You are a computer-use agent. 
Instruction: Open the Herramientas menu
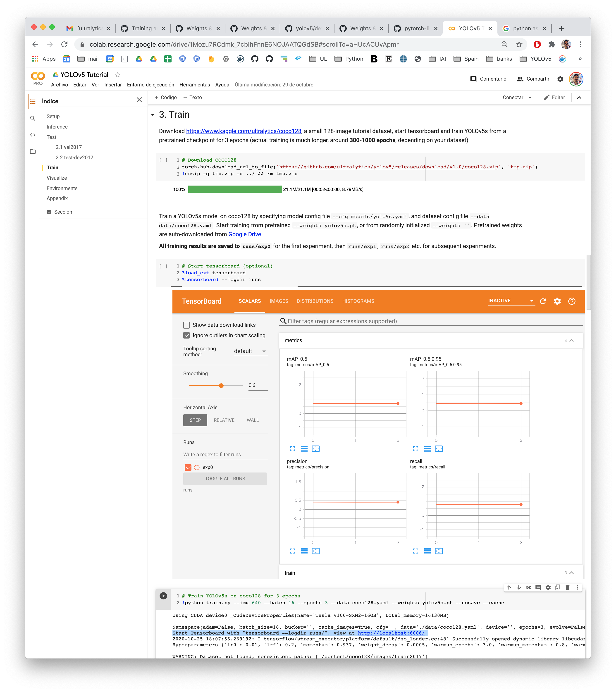[x=194, y=85]
